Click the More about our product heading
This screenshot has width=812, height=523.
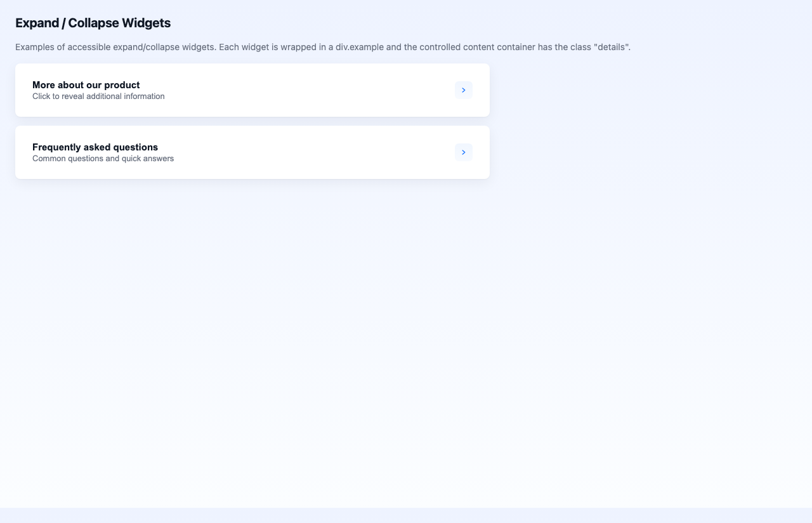86,84
